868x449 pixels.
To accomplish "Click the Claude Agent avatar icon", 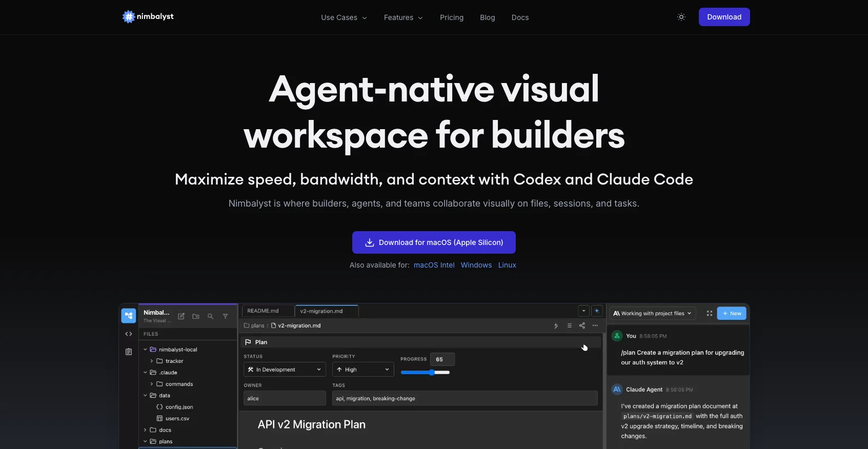I will (x=617, y=390).
